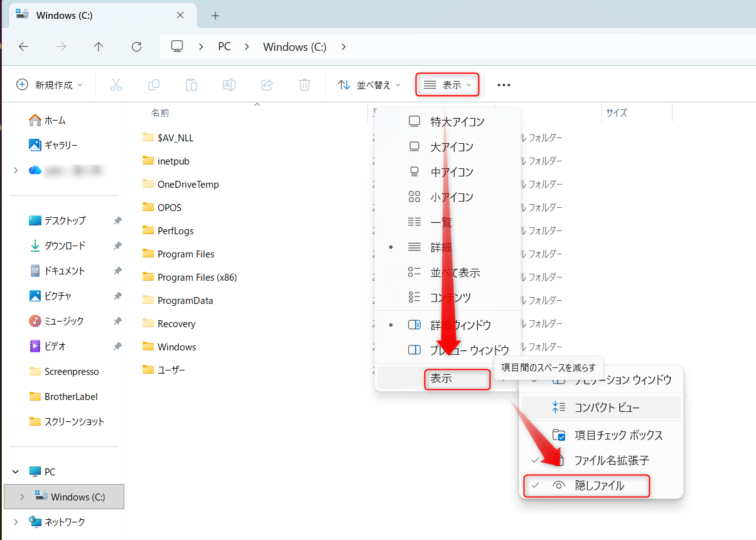Click chevron between PC and Windows (C:)
The width and height of the screenshot is (756, 540).
click(247, 46)
